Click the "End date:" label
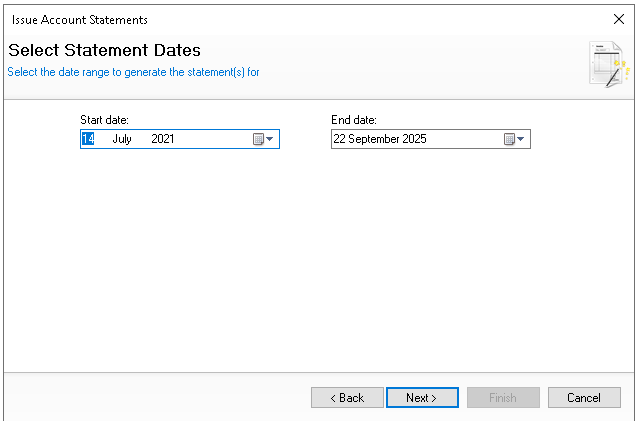The height and width of the screenshot is (422, 637). [x=353, y=120]
